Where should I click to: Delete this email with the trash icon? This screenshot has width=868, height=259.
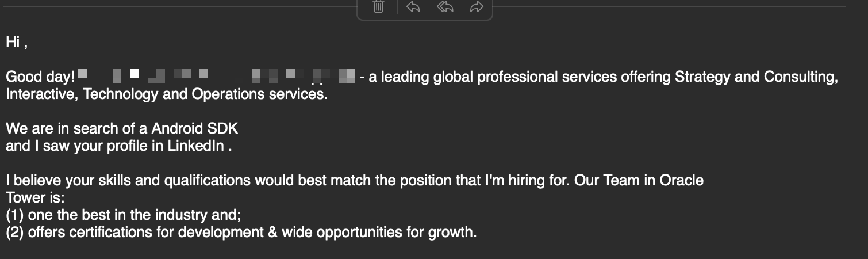378,7
